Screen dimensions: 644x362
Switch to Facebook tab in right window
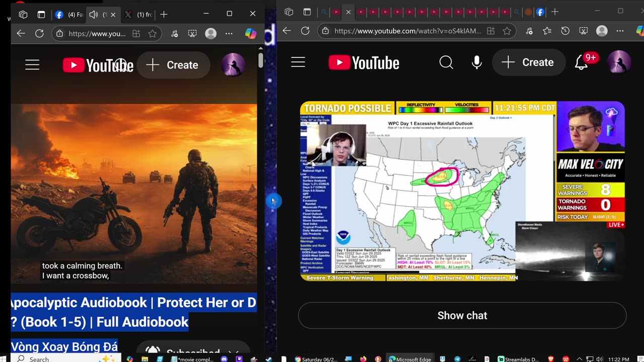point(540,12)
